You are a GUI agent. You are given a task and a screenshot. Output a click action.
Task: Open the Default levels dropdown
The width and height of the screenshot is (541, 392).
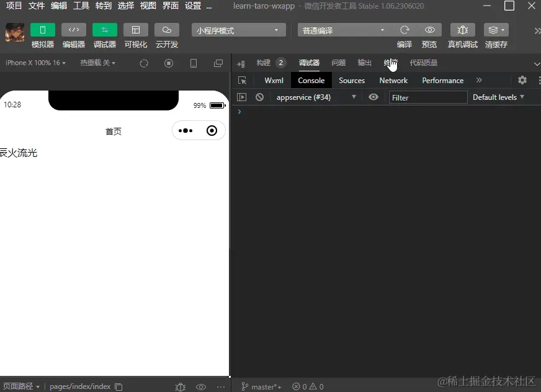point(498,97)
